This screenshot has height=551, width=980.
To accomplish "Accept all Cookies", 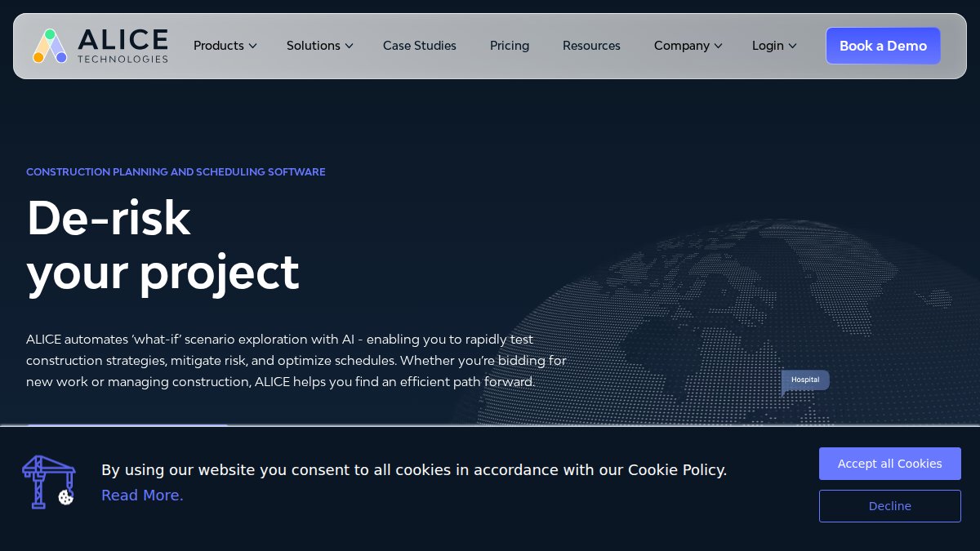I will coord(890,464).
